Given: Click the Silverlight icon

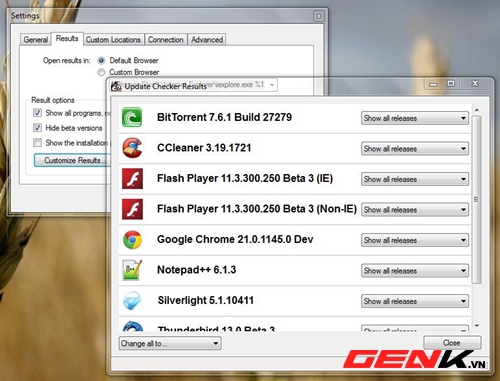Looking at the screenshot, I should 132,300.
